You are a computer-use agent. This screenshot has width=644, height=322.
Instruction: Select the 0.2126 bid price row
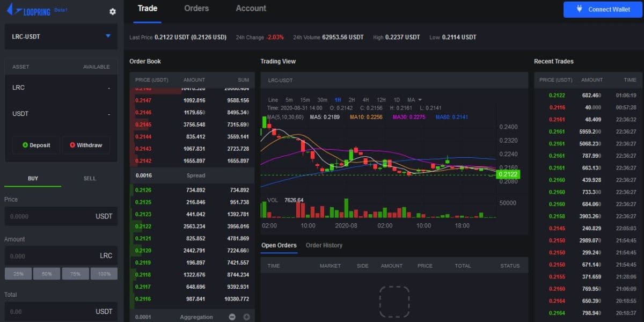(192, 190)
